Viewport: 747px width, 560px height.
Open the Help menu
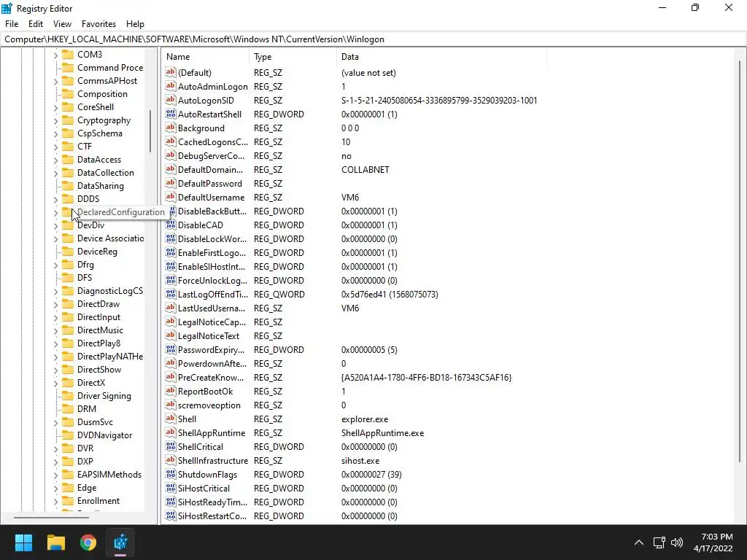tap(135, 24)
